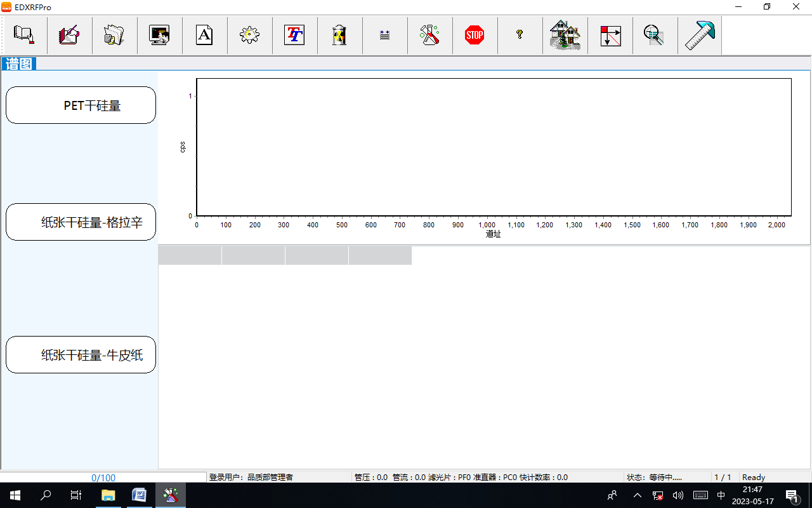
Task: Open File Explorer from the taskbar
Action: coord(108,495)
